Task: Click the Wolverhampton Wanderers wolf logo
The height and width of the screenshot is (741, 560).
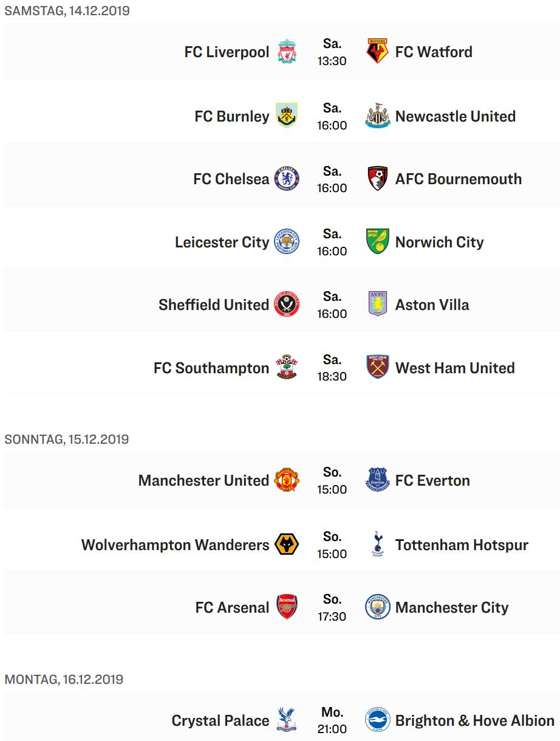Action: click(287, 545)
